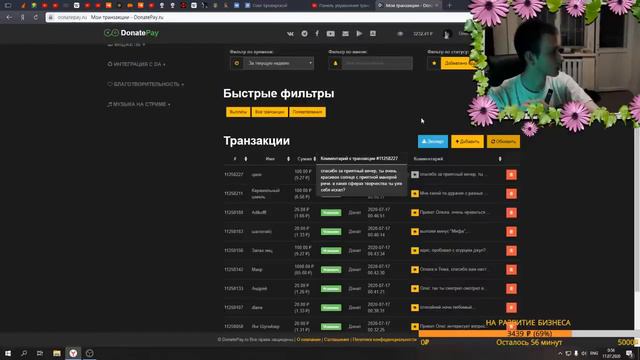Delete the transaction dated 00:43:34
Image resolution: width=640 pixels, height=360 pixels.
coord(511,251)
